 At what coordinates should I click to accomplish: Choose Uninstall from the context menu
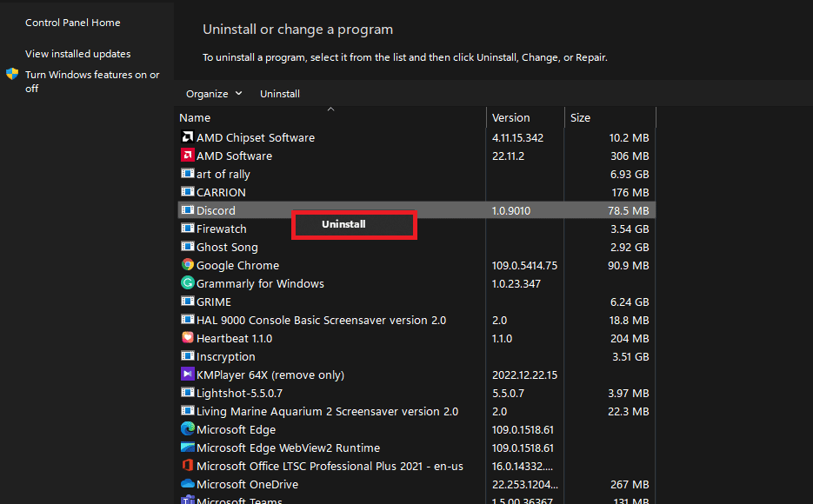tap(354, 224)
